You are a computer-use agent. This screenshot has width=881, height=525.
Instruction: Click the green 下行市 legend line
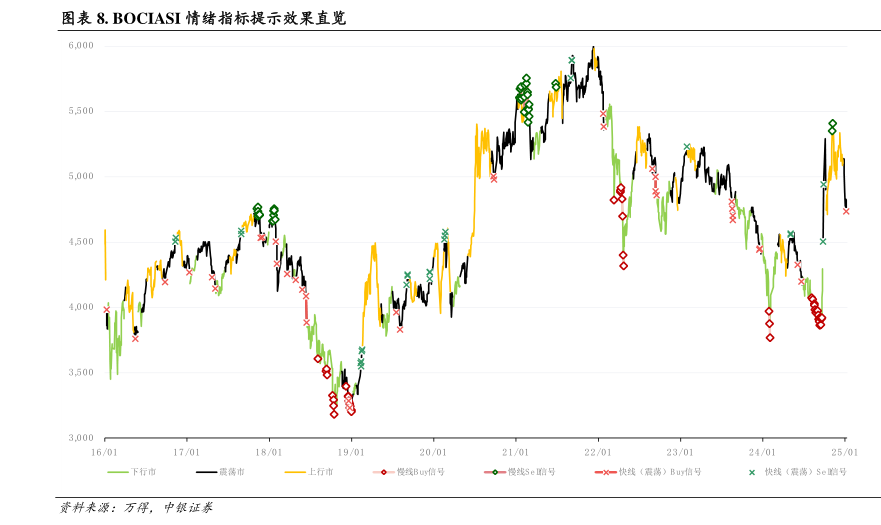coord(118,472)
